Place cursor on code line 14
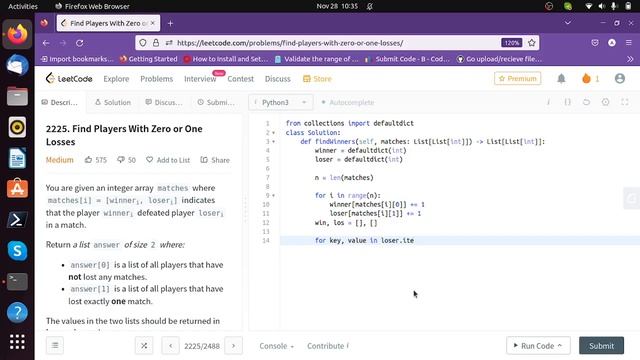This screenshot has height=360, width=640. pos(460,240)
